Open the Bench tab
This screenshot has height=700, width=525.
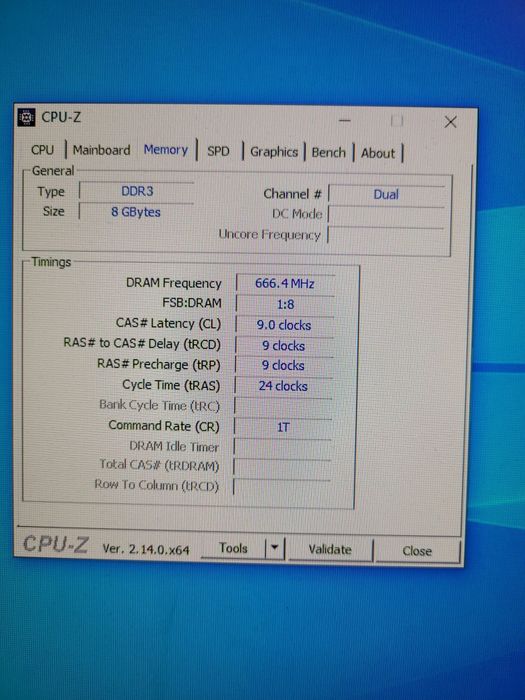tap(329, 153)
